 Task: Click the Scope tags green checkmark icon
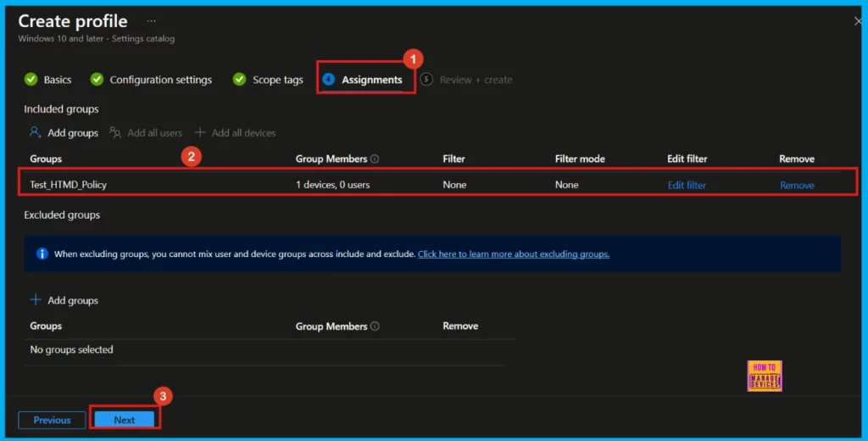(x=239, y=79)
